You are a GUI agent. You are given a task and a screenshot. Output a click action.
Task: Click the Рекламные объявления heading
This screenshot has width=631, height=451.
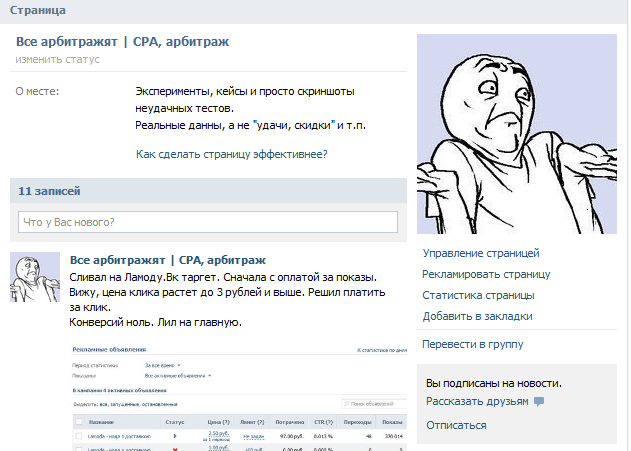[109, 350]
